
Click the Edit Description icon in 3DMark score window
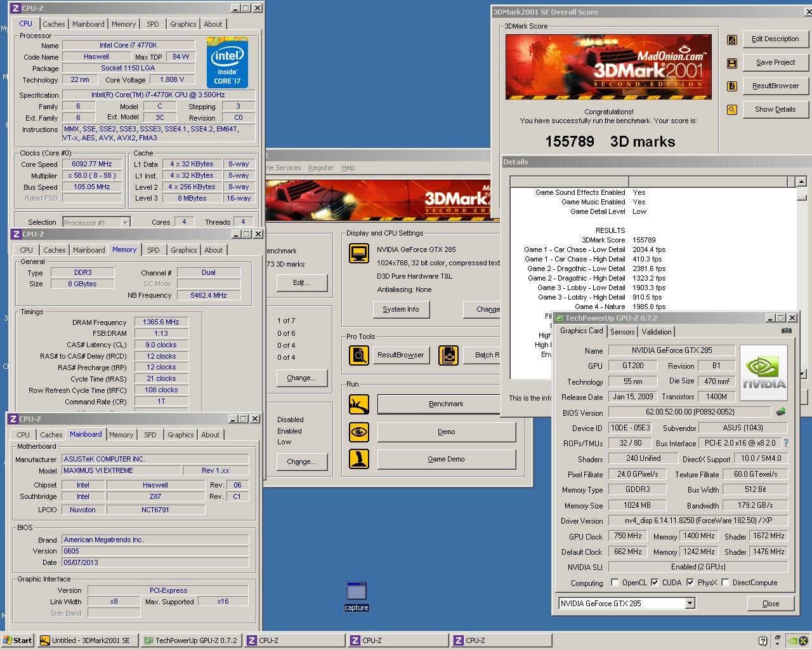(x=732, y=39)
